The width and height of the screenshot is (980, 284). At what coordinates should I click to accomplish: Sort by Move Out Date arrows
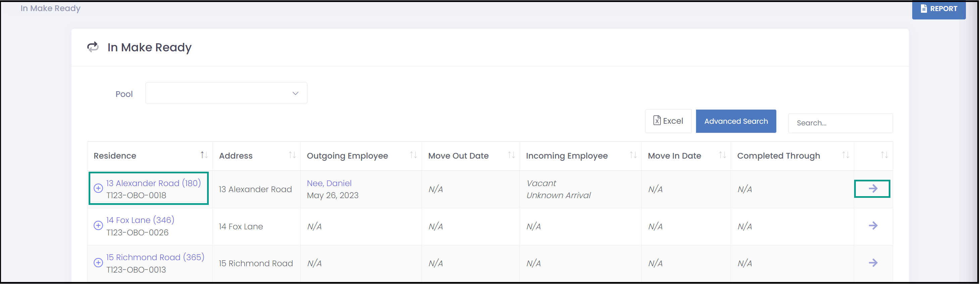pos(511,155)
